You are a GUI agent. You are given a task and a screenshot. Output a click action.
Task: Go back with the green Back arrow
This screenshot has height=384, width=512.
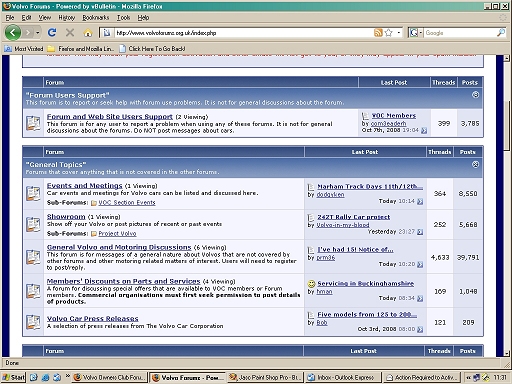click(13, 33)
